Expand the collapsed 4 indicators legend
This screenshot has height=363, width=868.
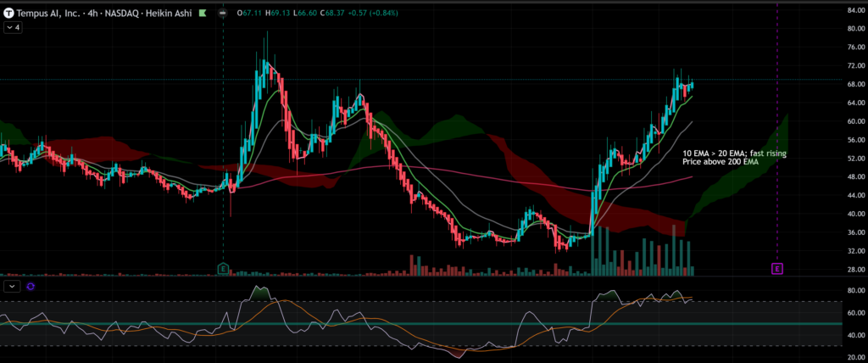[13, 28]
